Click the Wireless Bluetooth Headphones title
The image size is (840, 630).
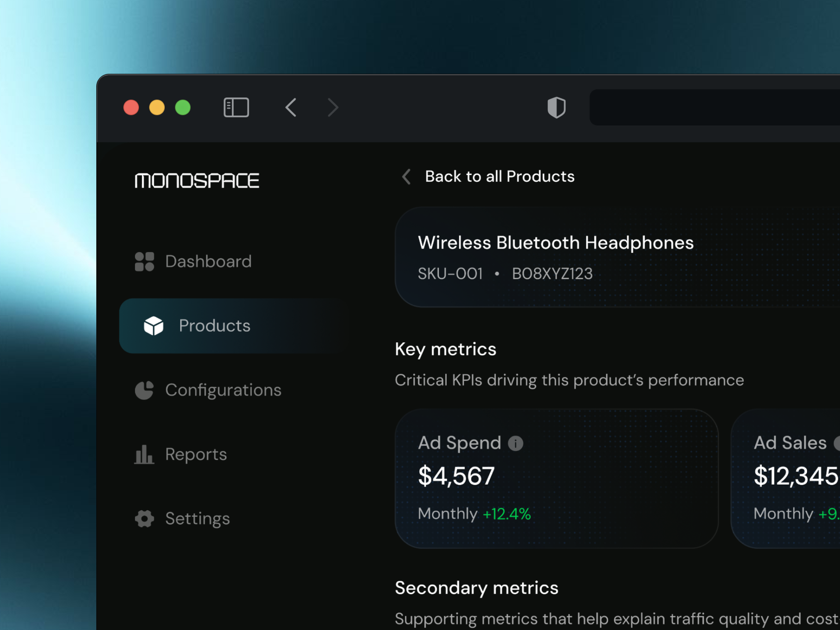tap(556, 243)
